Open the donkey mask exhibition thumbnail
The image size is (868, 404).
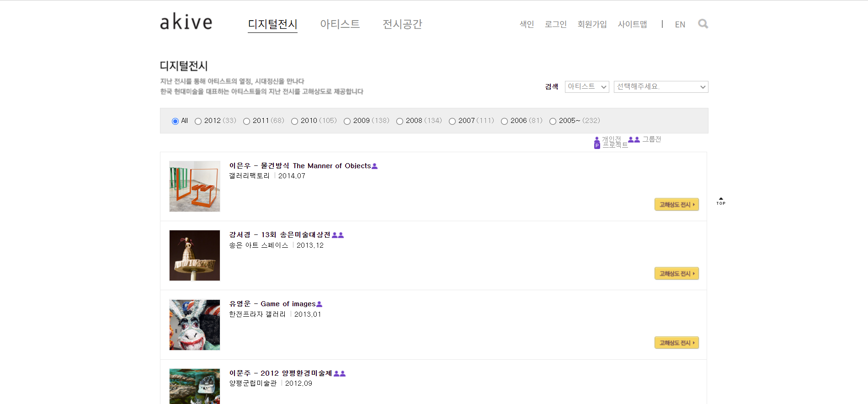(x=195, y=325)
